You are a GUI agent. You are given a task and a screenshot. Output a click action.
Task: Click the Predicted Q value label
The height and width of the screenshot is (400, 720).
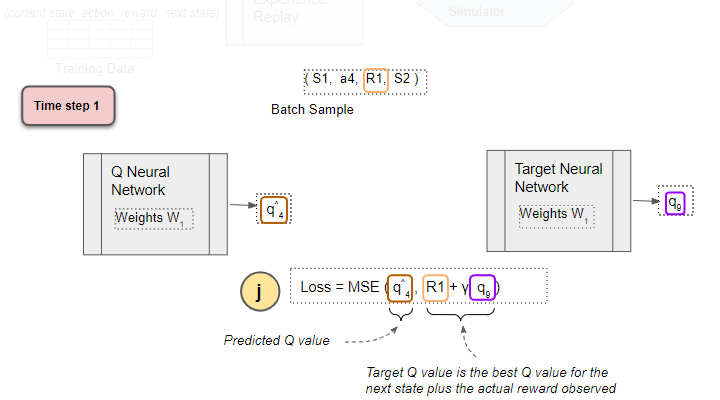(276, 340)
